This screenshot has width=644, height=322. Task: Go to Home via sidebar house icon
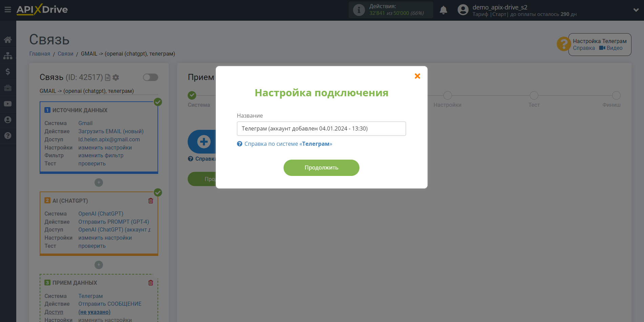tap(8, 40)
